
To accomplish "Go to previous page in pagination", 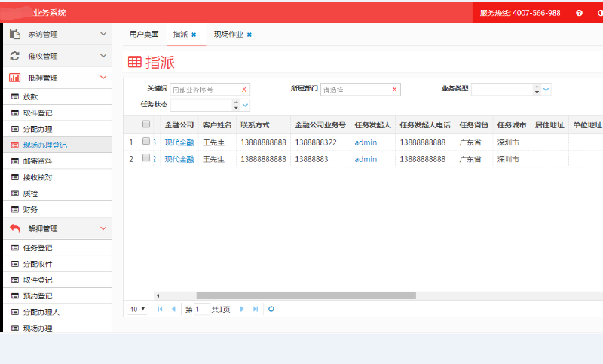I will click(173, 309).
